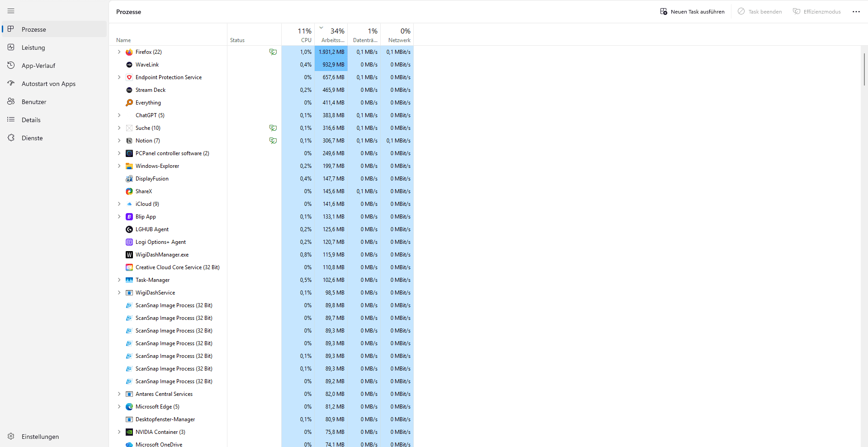Click the Microsoft Edge process icon
Viewport: 868px width, 447px height.
click(129, 407)
